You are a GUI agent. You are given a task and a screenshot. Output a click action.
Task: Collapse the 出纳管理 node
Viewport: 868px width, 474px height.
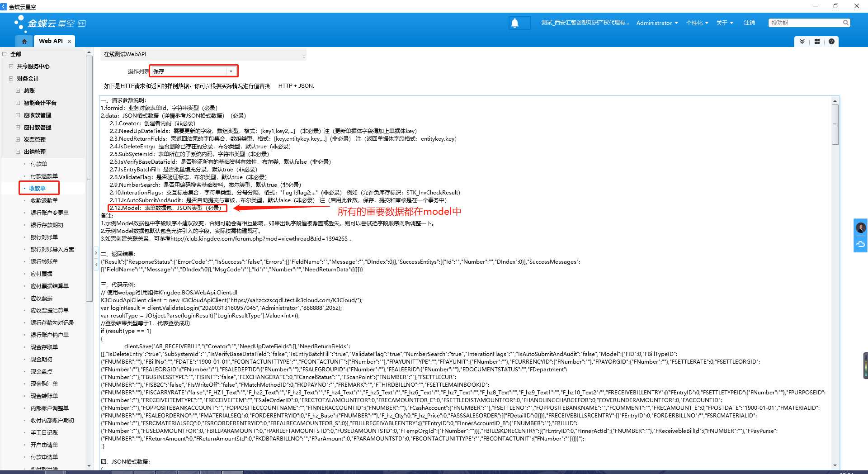tap(18, 152)
